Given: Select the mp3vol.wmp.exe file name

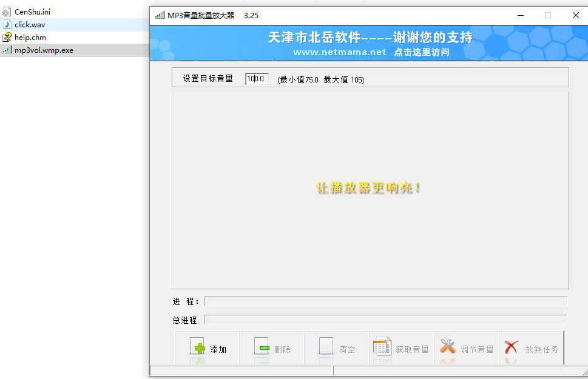Looking at the screenshot, I should (x=44, y=50).
